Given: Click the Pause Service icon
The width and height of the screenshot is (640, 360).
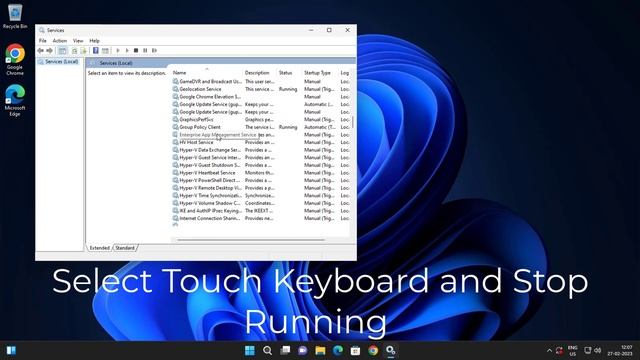Looking at the screenshot, I should pyautogui.click(x=145, y=50).
